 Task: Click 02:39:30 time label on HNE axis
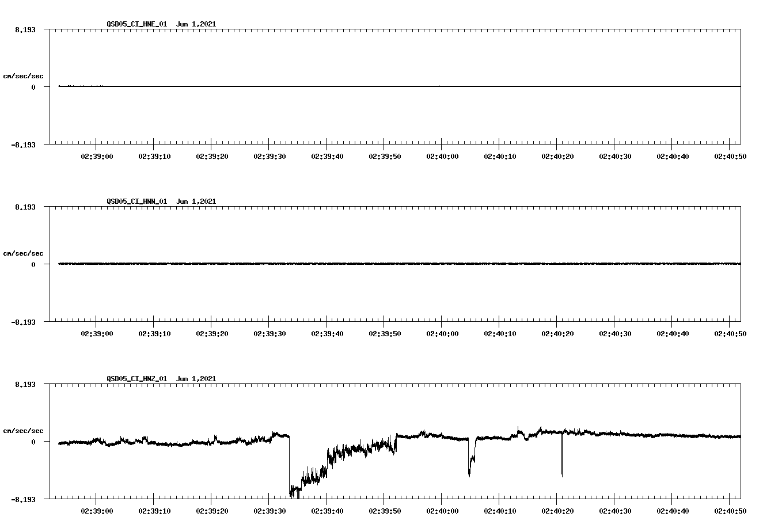[x=269, y=156]
